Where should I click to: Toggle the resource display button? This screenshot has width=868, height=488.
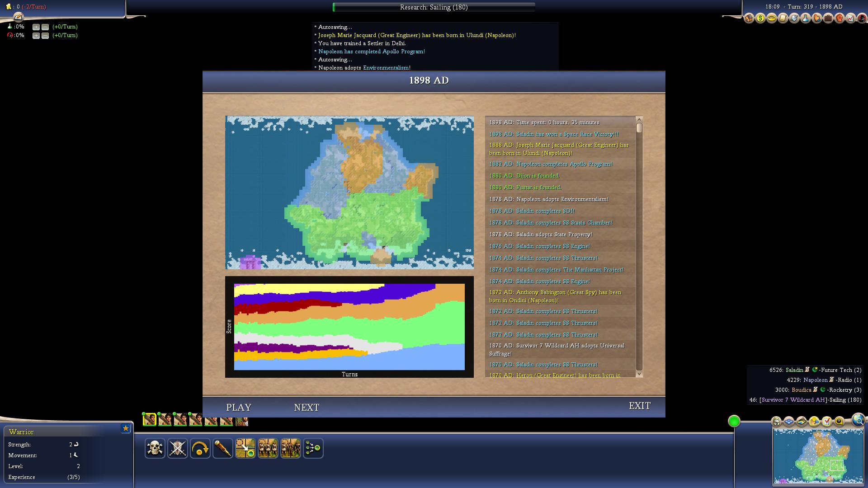pos(814,422)
